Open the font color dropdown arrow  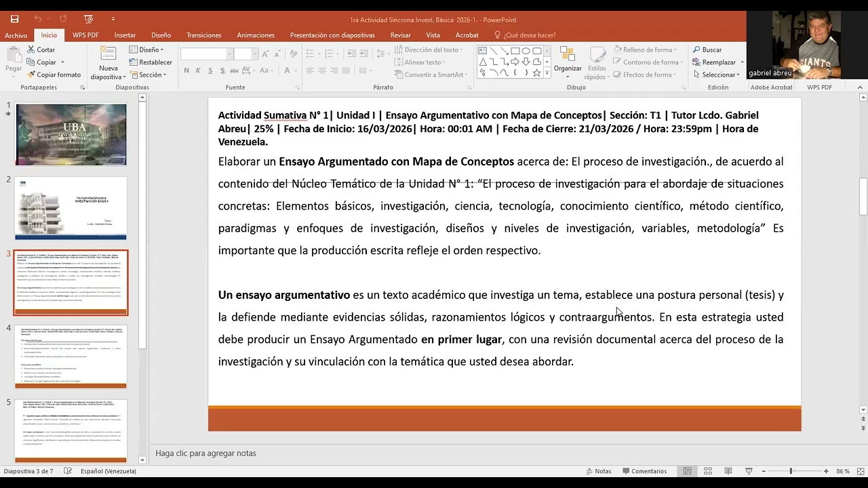point(297,70)
